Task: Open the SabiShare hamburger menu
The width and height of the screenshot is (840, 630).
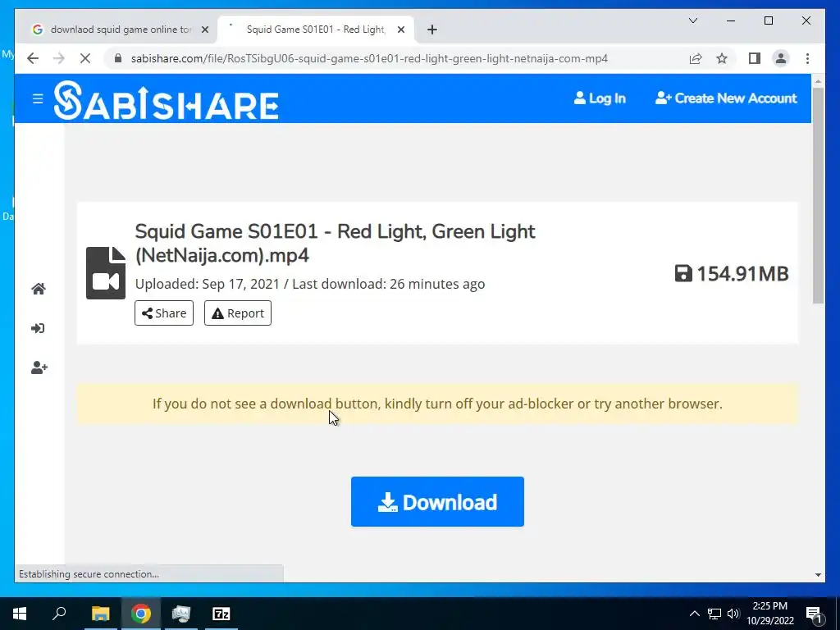Action: [38, 98]
